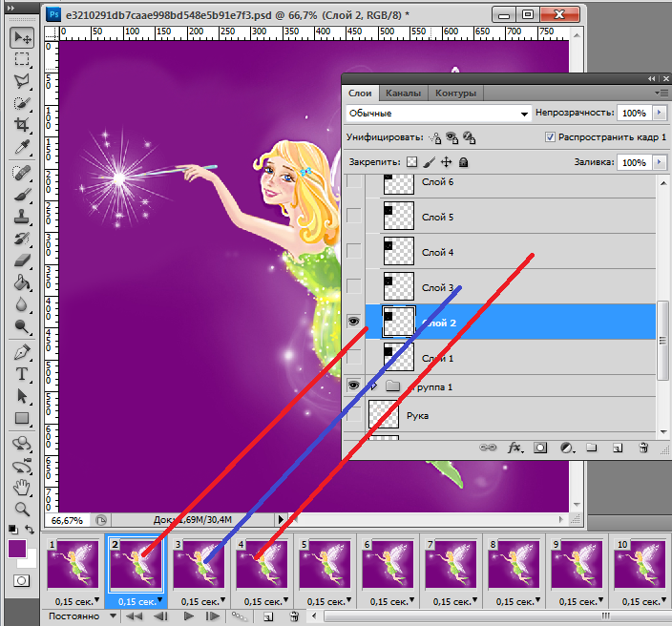Select the Zoom tool

point(22,510)
